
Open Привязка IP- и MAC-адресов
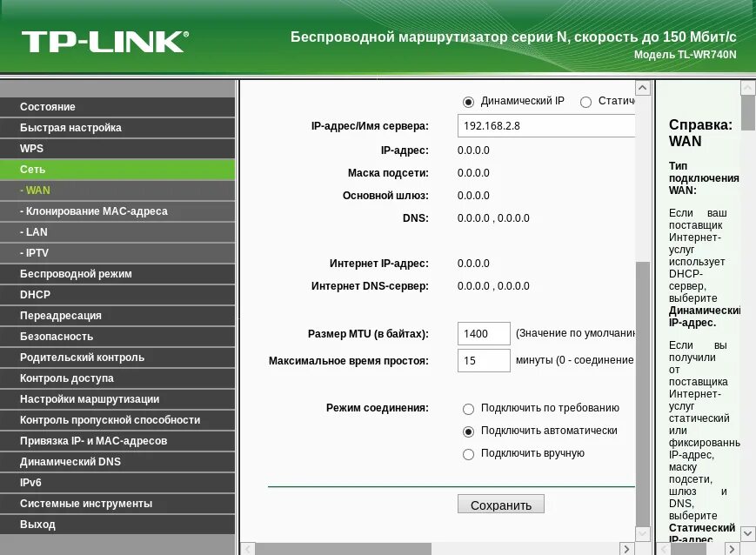click(x=117, y=441)
